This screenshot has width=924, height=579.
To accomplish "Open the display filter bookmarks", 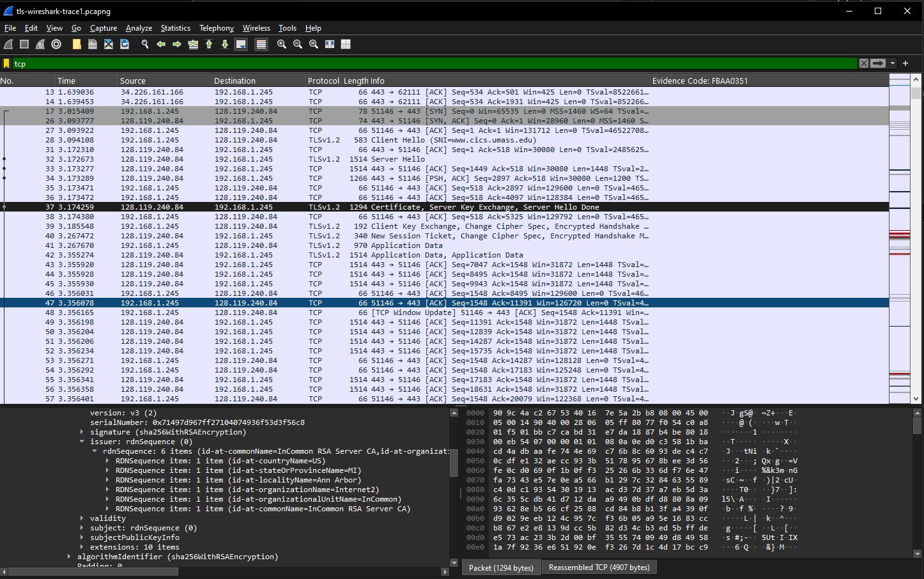I will coord(6,63).
